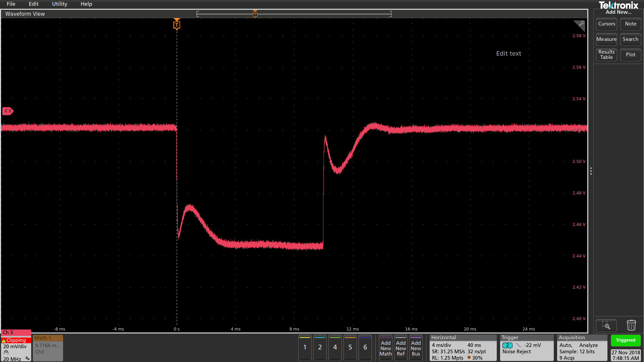The image size is (644, 362).
Task: Click the -22 mV trigger level value
Action: 533,345
